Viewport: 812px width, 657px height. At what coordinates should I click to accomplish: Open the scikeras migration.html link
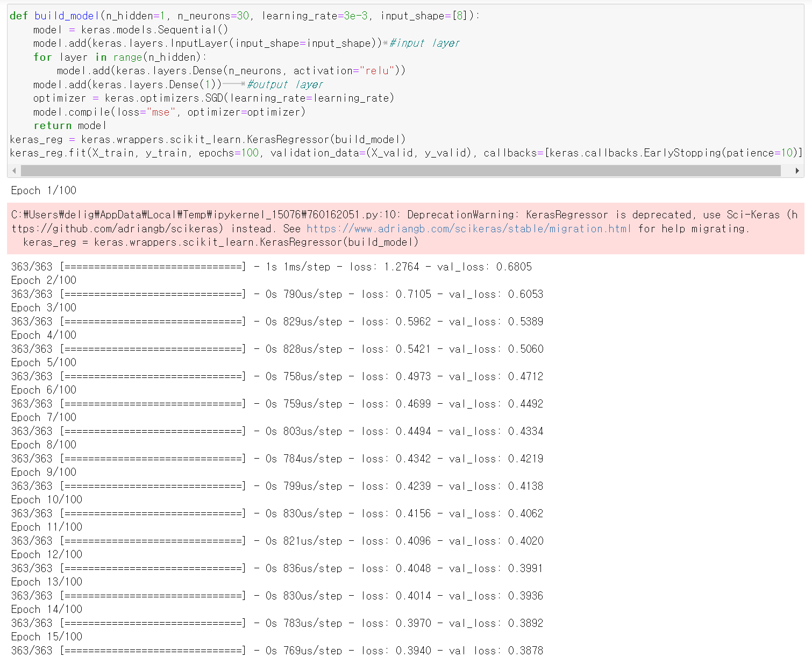click(x=468, y=228)
